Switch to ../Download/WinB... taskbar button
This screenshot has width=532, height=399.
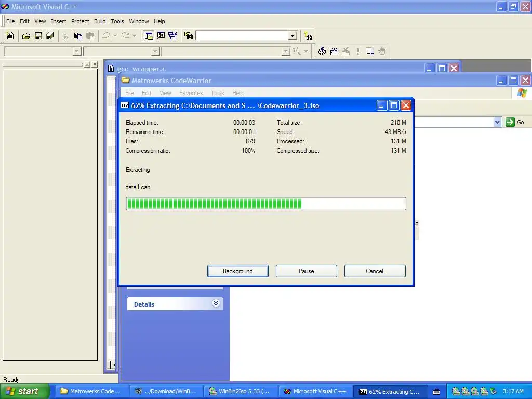pyautogui.click(x=166, y=392)
